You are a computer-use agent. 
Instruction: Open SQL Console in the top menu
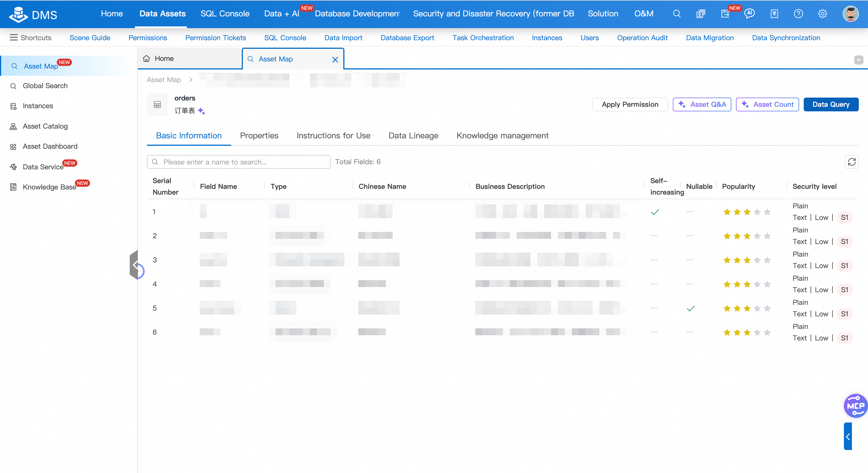tap(225, 14)
